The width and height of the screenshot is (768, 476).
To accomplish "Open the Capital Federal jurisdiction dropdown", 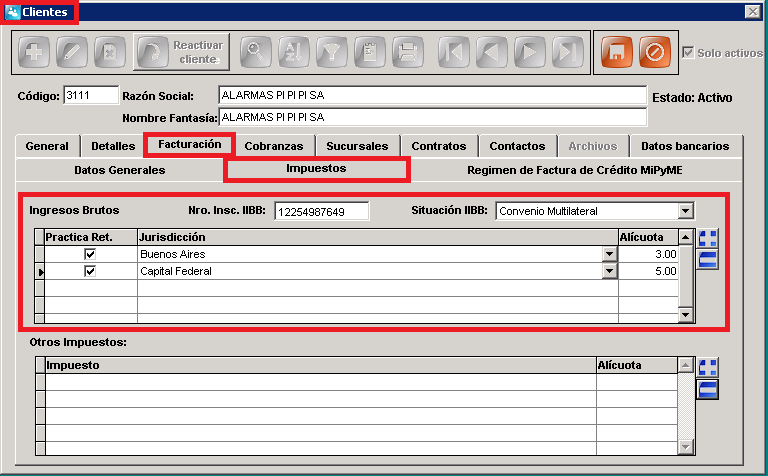I will coord(609,271).
